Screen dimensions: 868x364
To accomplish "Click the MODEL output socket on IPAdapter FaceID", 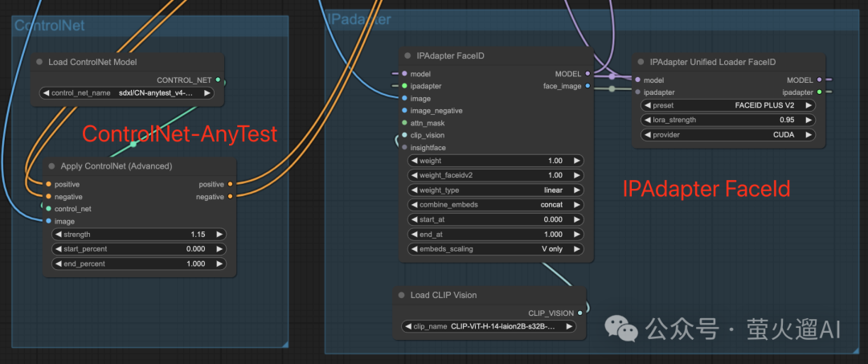I will (588, 74).
